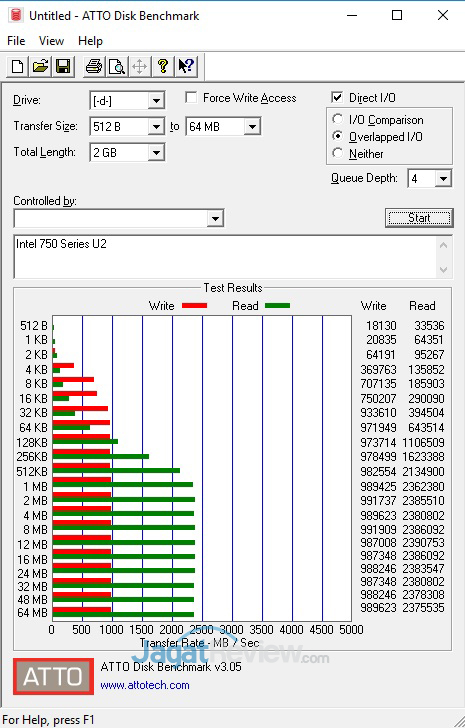Select I/O Comparison radio button
The height and width of the screenshot is (728, 465).
pyautogui.click(x=338, y=119)
